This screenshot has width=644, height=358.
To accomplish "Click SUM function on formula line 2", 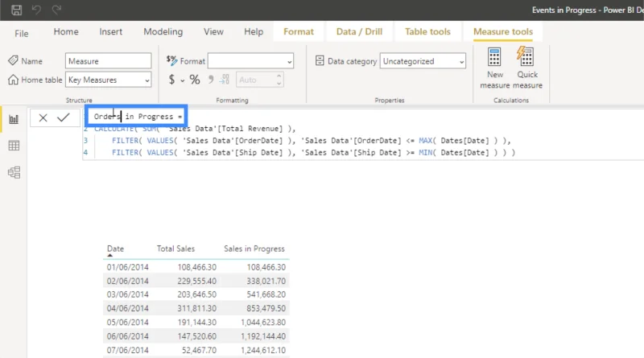I will 150,129.
